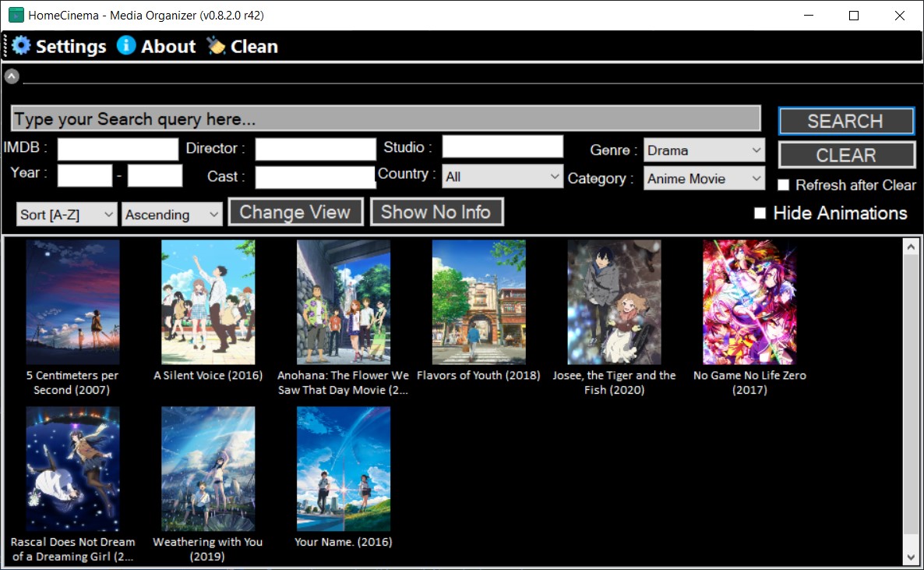Open the Genre dropdown showing Drama
Viewport: 924px width, 570px height.
[x=704, y=150]
